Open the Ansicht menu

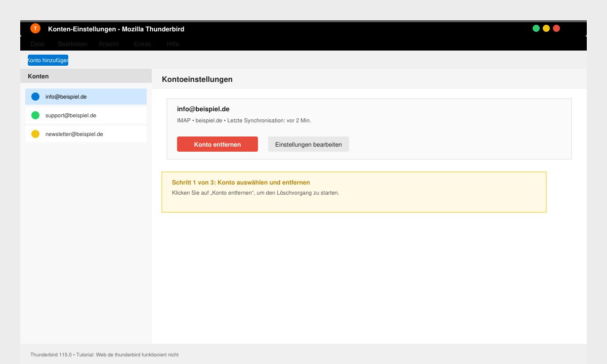pos(109,44)
